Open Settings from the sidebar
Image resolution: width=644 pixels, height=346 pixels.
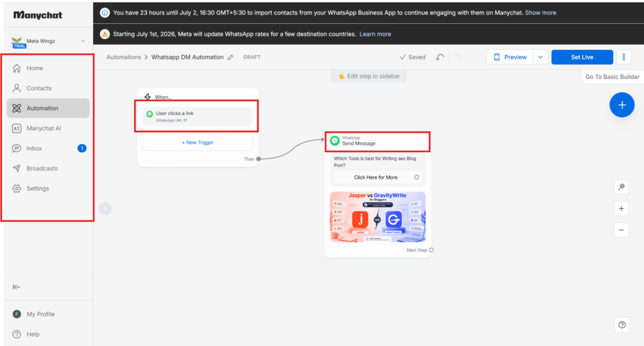[48, 189]
